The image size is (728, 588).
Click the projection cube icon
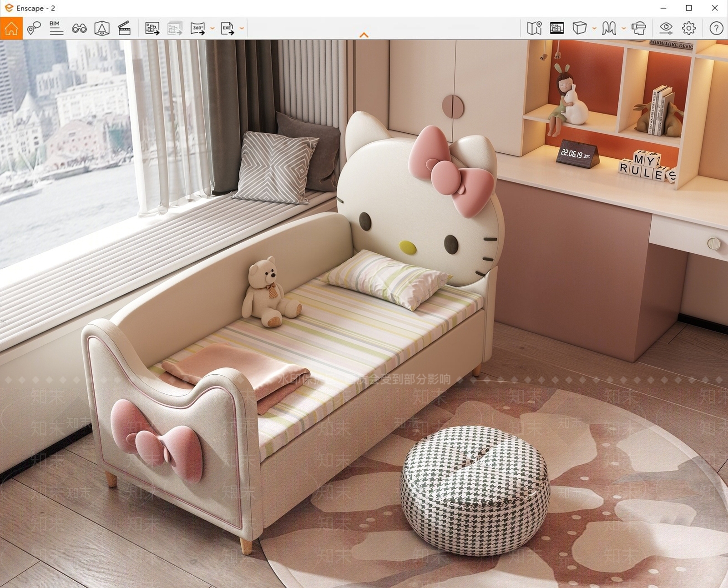[x=580, y=28]
